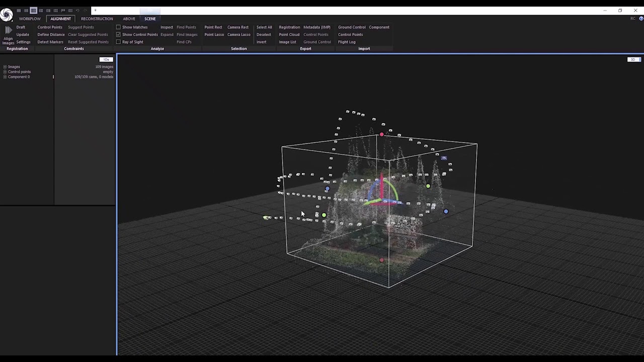Open registration Settings

click(x=23, y=42)
